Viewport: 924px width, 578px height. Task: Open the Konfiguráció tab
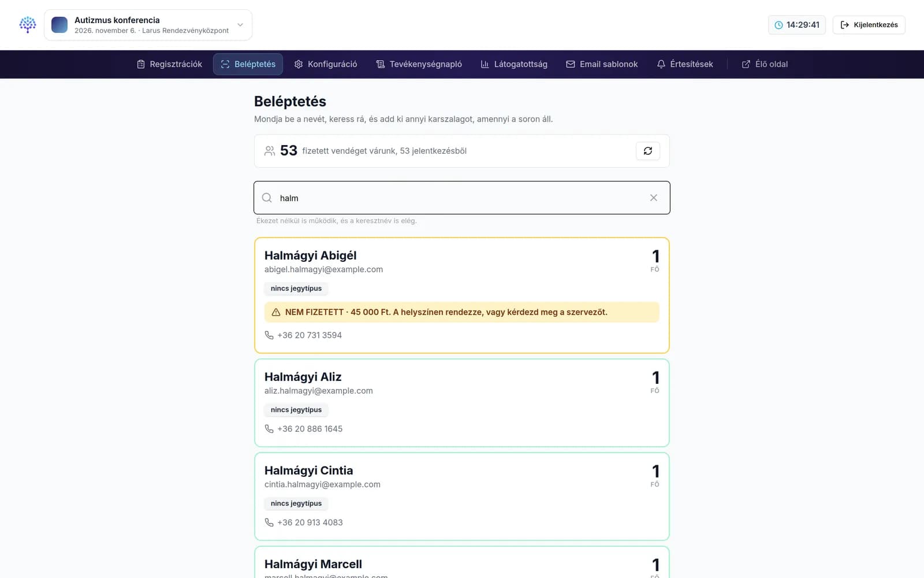pos(325,64)
